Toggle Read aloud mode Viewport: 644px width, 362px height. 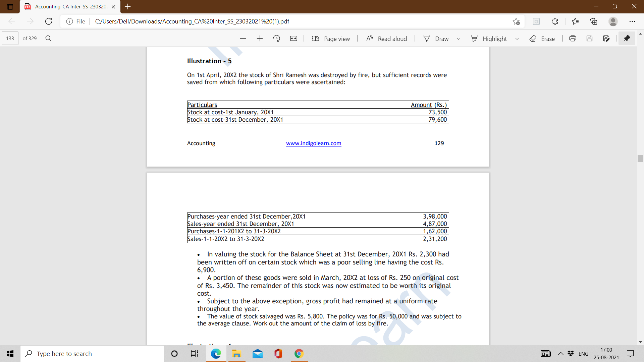[386, 39]
